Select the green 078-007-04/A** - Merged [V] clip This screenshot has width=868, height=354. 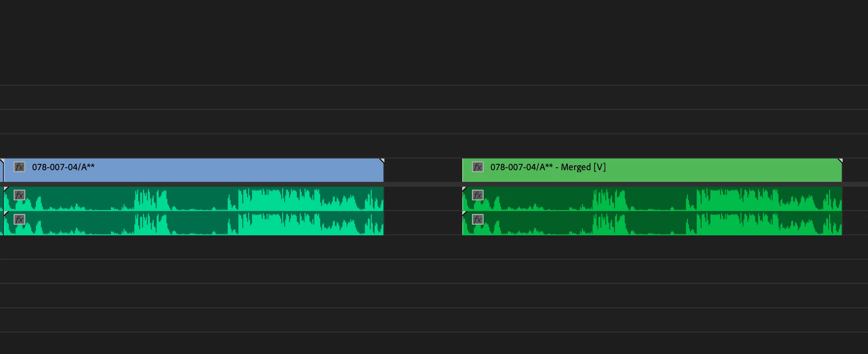[652, 170]
